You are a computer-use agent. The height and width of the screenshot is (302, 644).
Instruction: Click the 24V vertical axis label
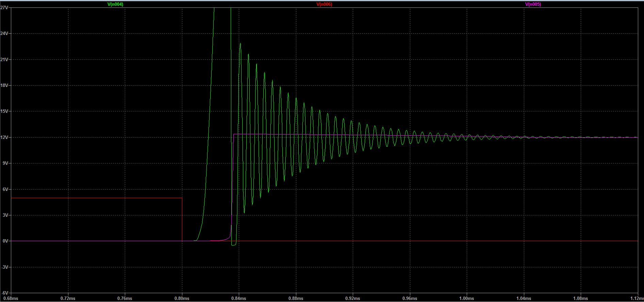pos(4,34)
